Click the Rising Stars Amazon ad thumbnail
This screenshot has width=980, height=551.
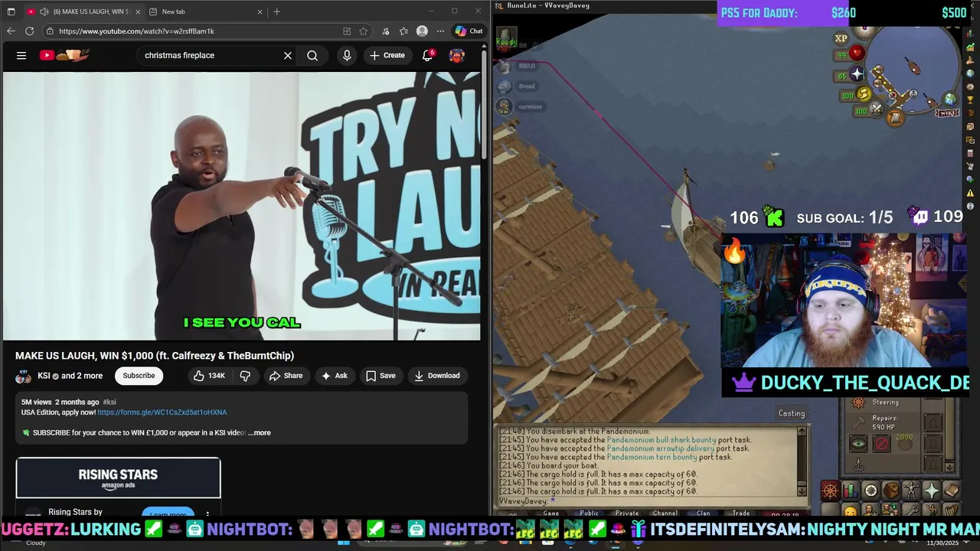118,478
